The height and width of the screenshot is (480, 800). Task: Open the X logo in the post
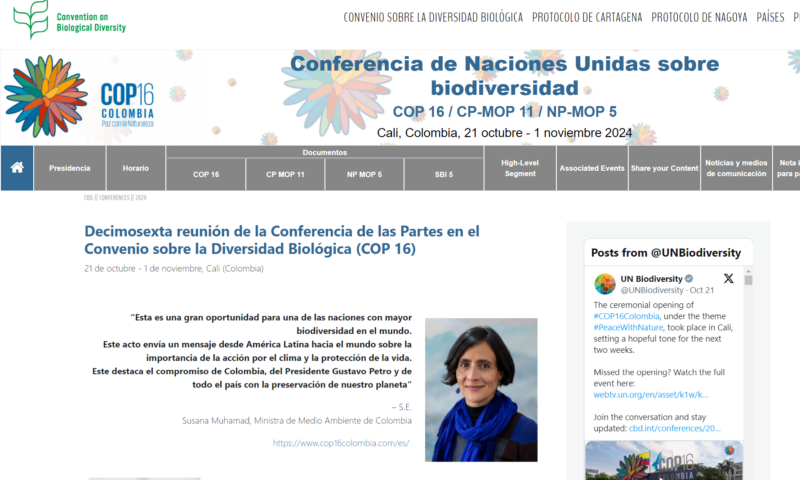(x=729, y=279)
